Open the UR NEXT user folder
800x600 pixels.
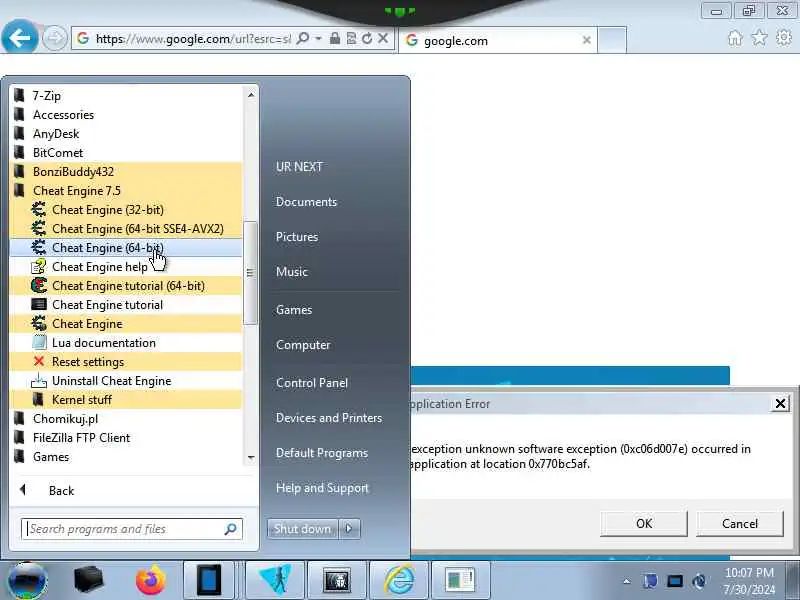coord(299,167)
